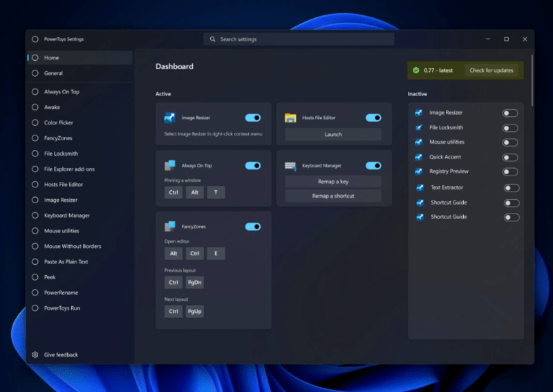Image resolution: width=553 pixels, height=392 pixels.
Task: Click the PgDn key under Previous layout
Action: (195, 282)
